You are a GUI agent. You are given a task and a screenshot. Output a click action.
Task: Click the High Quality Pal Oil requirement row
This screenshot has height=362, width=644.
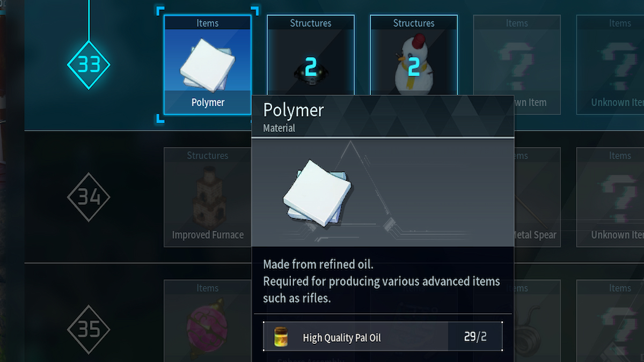[383, 337]
